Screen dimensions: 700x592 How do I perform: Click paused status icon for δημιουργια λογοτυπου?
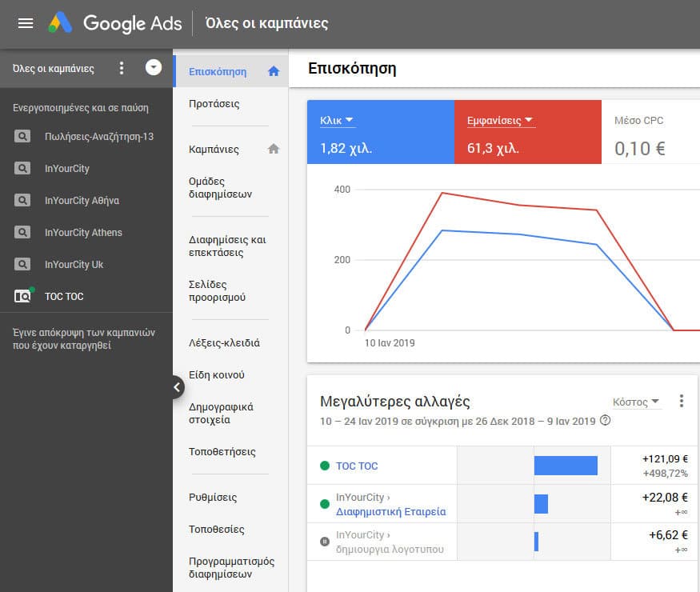click(x=325, y=542)
